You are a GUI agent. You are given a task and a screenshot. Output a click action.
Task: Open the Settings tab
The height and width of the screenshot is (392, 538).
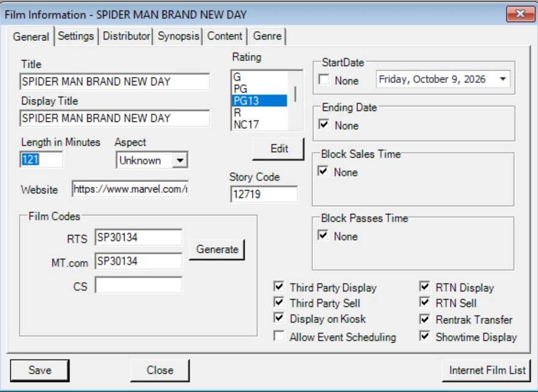(x=76, y=36)
